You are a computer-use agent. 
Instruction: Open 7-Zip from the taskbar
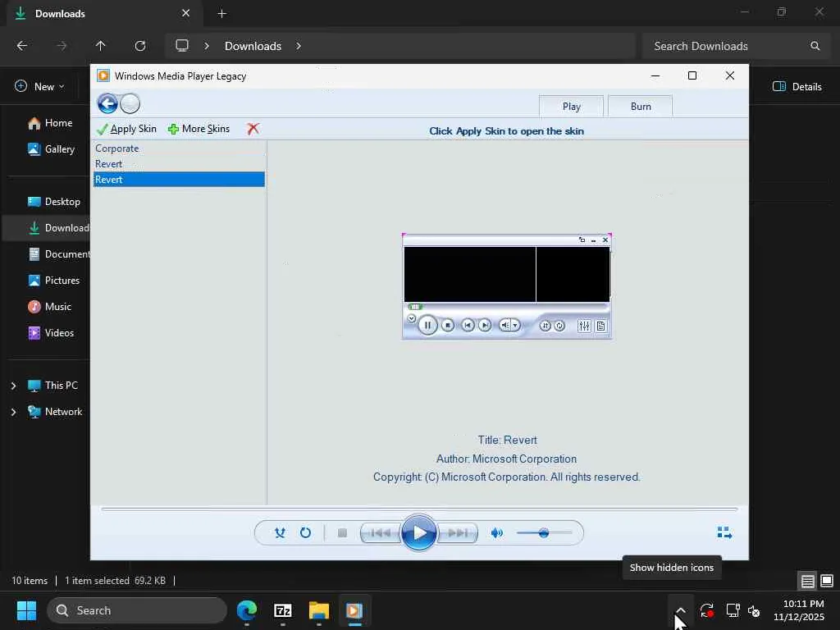click(x=283, y=610)
